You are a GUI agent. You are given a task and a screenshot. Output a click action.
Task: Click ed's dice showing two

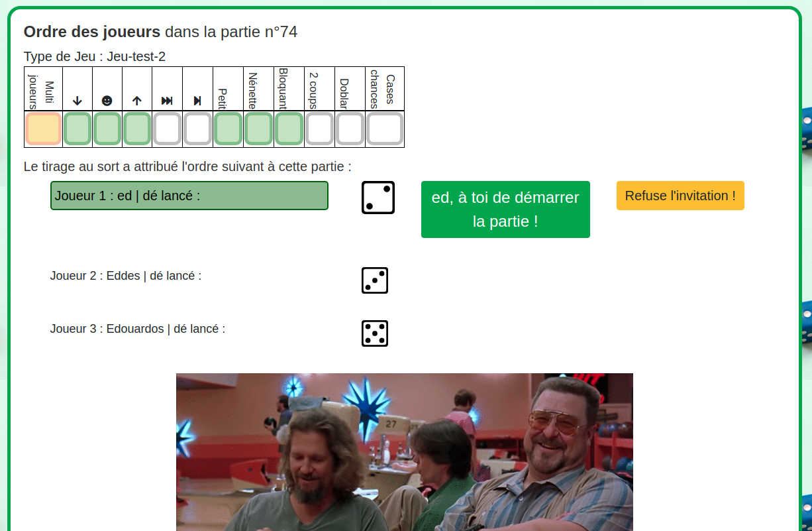pos(378,198)
